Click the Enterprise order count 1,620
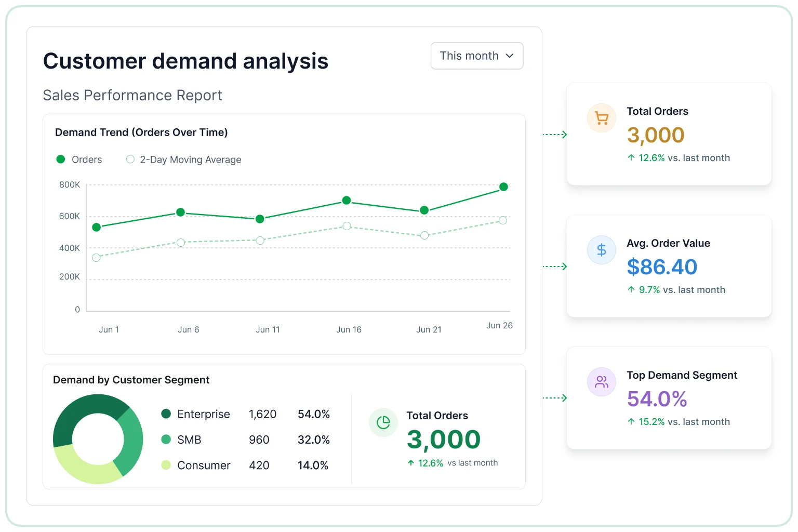The width and height of the screenshot is (798, 532). point(262,414)
